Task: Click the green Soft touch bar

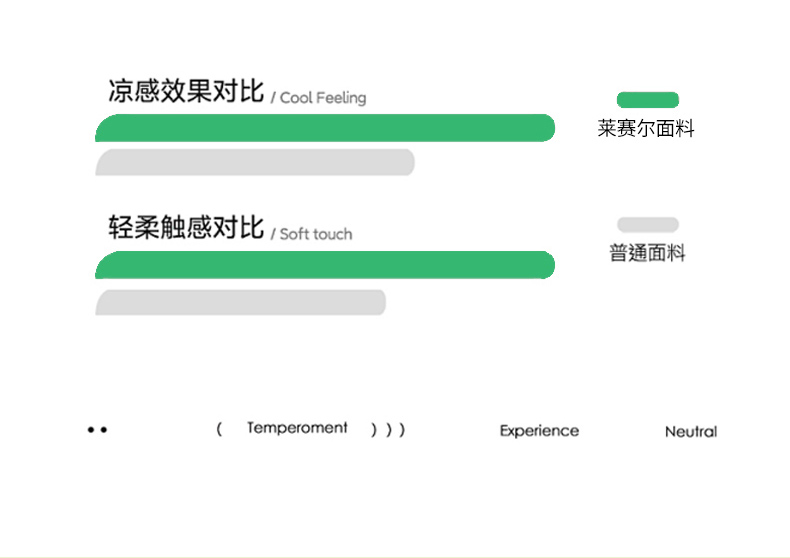Action: click(325, 265)
